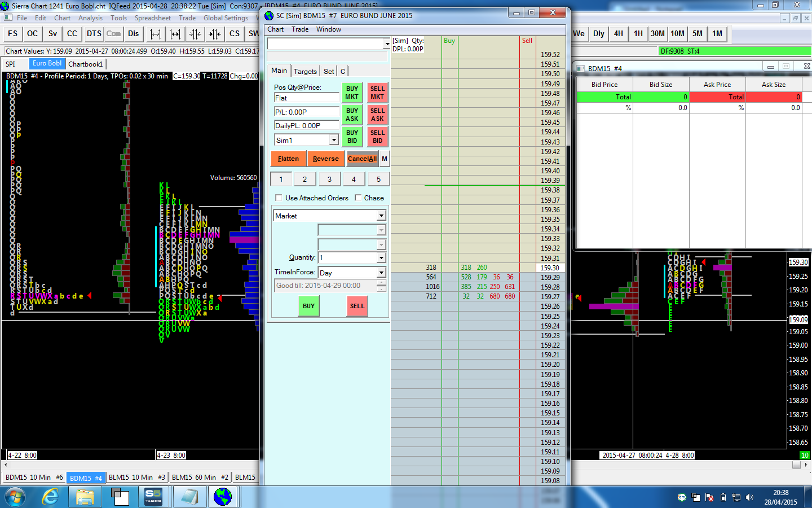Click the Dis toolbar button
Image resolution: width=812 pixels, height=508 pixels.
(x=134, y=34)
